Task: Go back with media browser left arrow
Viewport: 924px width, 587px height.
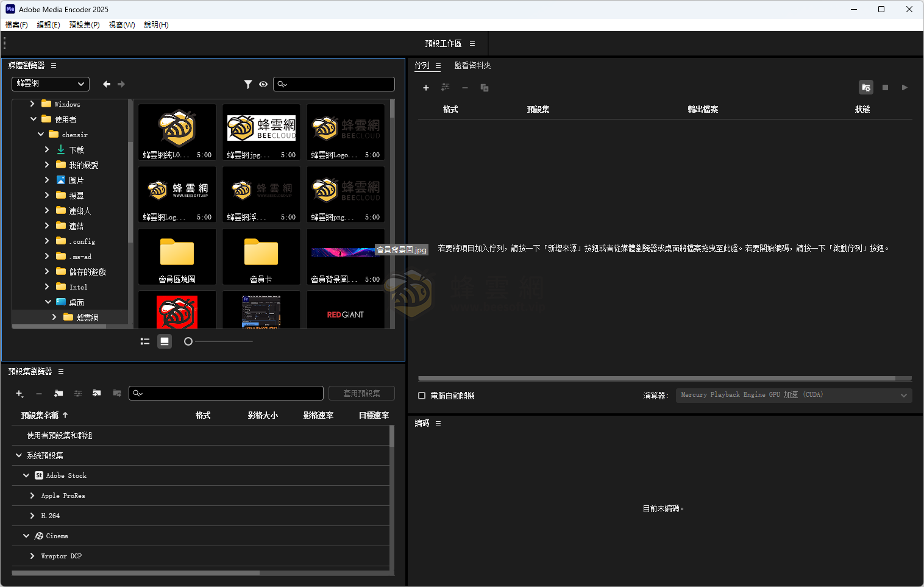Action: [x=107, y=84]
